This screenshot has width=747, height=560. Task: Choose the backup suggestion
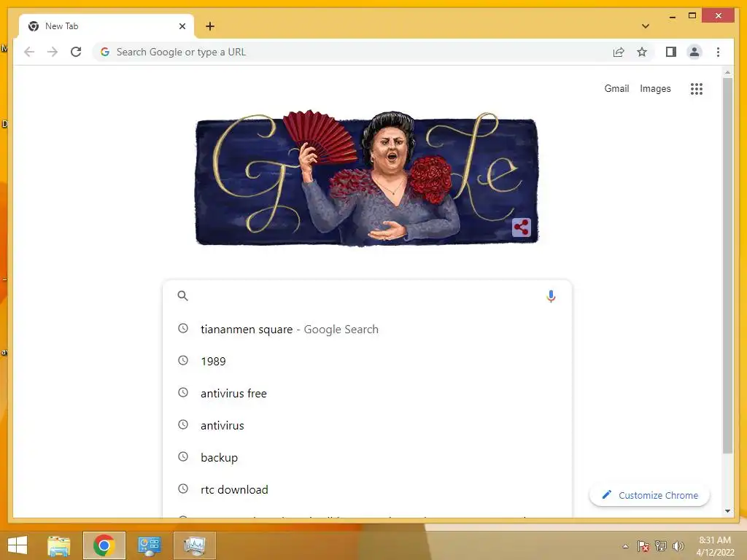click(367, 457)
